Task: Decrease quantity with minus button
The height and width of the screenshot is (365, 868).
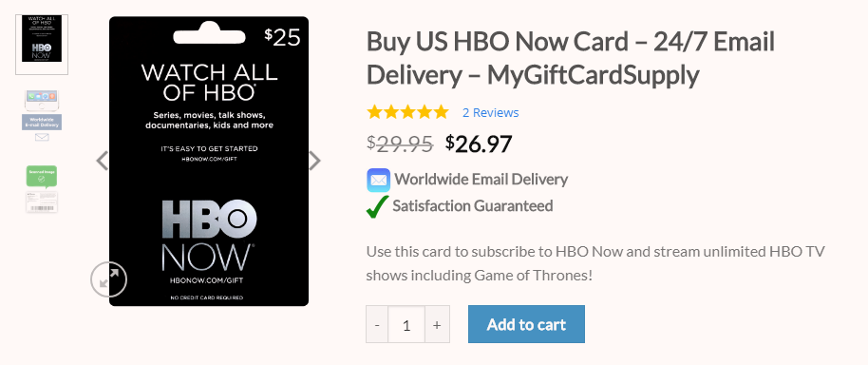Action: tap(377, 324)
